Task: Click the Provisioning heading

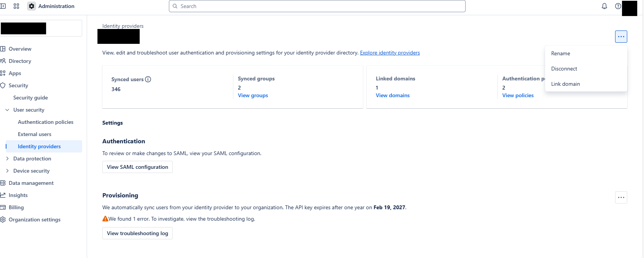Action: 120,195
